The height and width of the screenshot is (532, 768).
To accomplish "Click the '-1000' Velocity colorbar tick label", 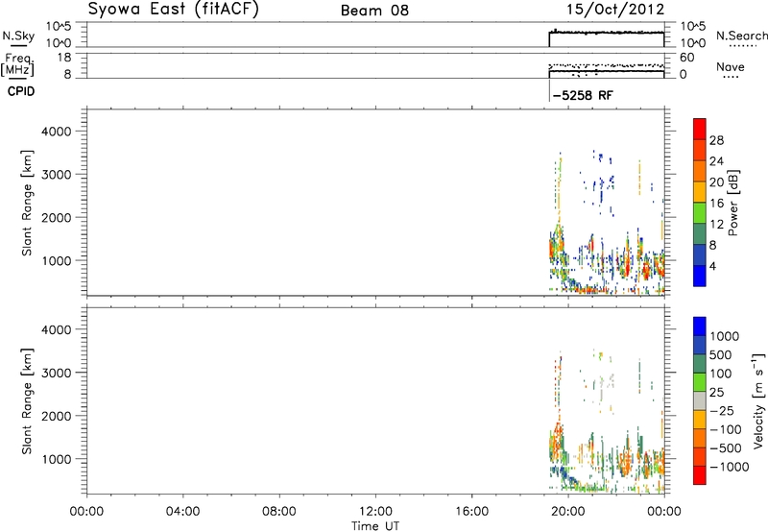I will coord(729,467).
